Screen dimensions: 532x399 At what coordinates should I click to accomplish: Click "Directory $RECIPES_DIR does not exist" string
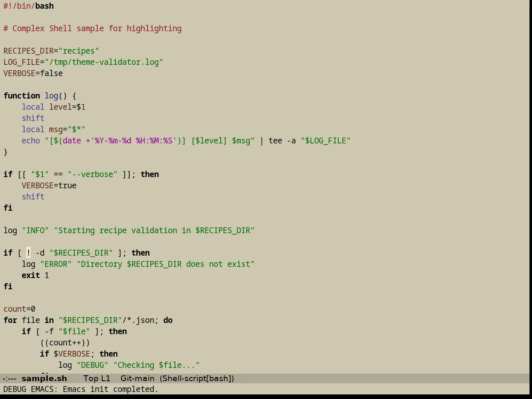tap(166, 264)
